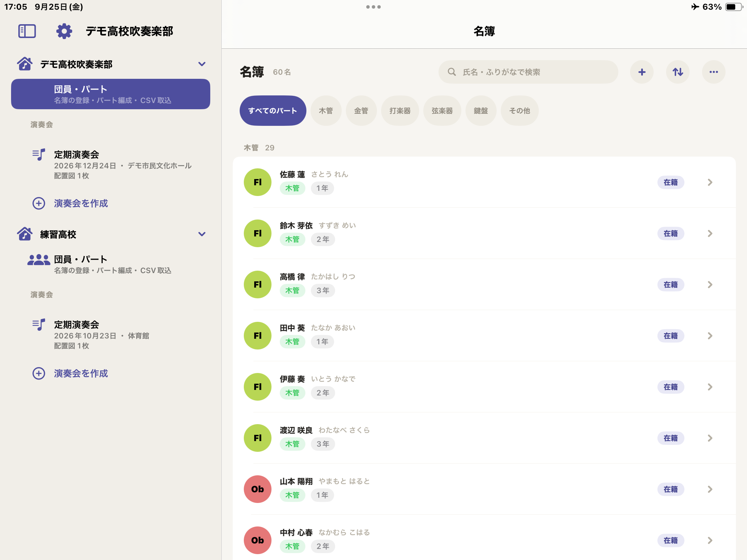Tap 在籍 status badge for 伊藤 奏
Screen dimensions: 747x560
pyautogui.click(x=671, y=387)
